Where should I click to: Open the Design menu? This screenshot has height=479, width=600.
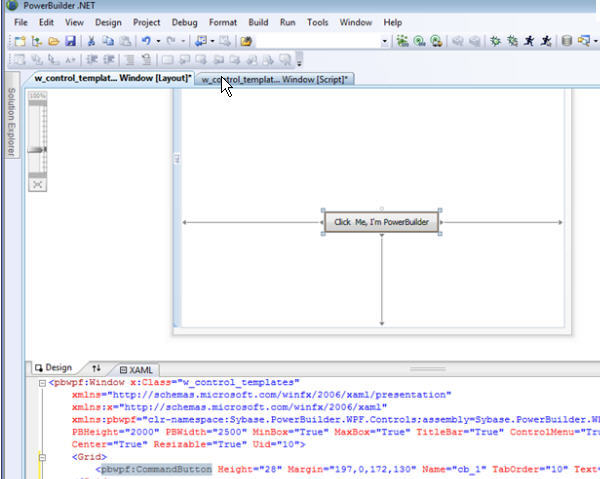point(108,23)
